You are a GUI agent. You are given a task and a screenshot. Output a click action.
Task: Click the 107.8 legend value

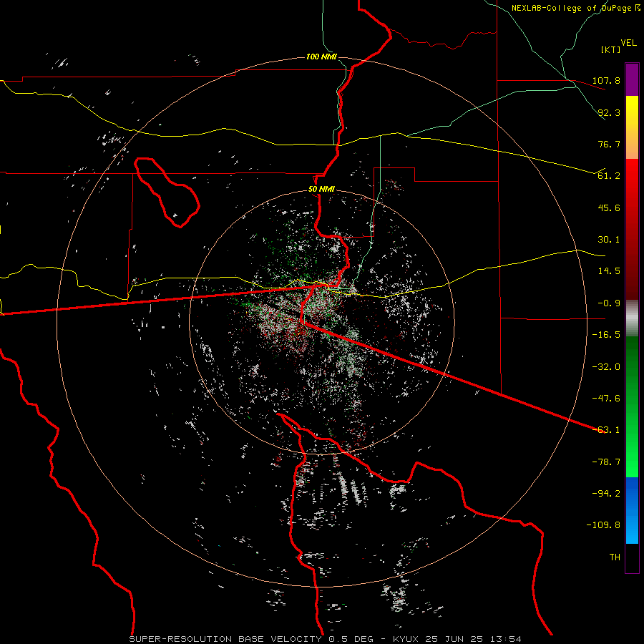(x=606, y=80)
